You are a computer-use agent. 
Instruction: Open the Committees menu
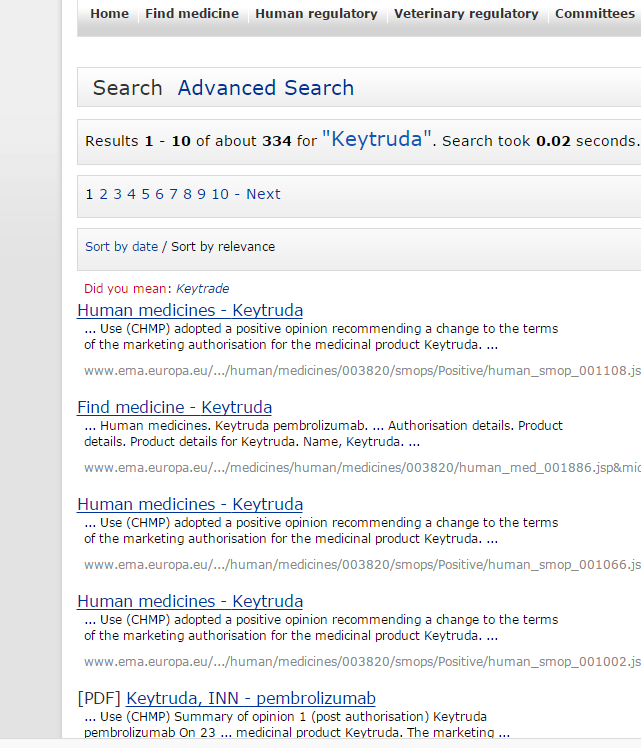coord(595,13)
